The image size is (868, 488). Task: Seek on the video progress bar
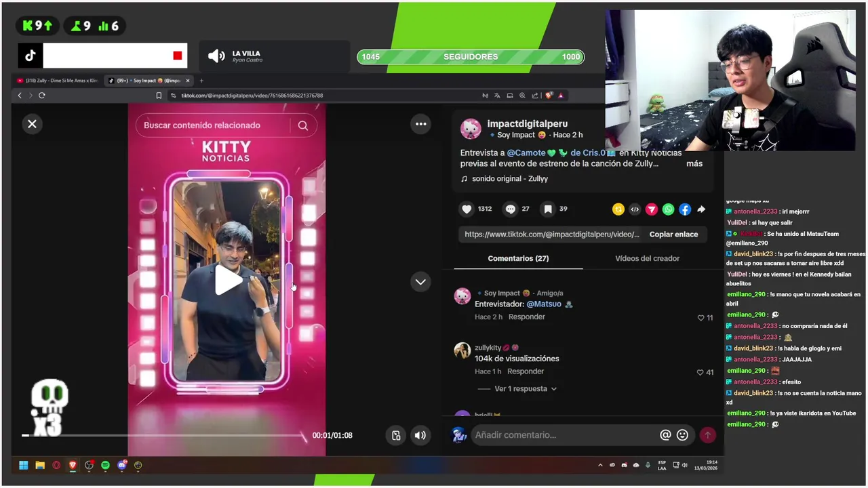164,435
